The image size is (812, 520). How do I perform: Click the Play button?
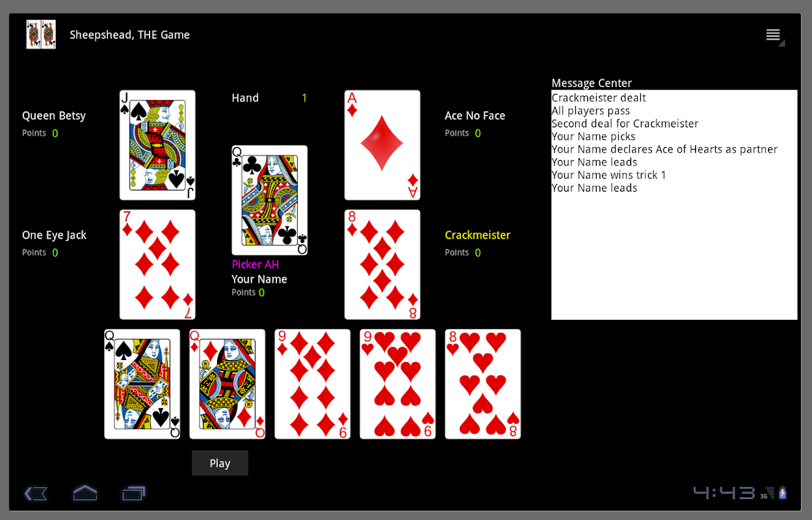pyautogui.click(x=220, y=463)
